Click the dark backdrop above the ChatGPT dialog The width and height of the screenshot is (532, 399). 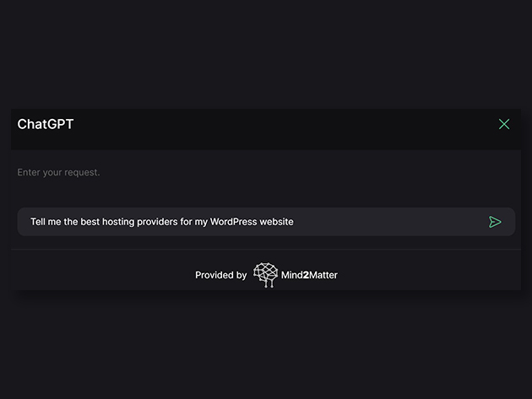[266, 54]
